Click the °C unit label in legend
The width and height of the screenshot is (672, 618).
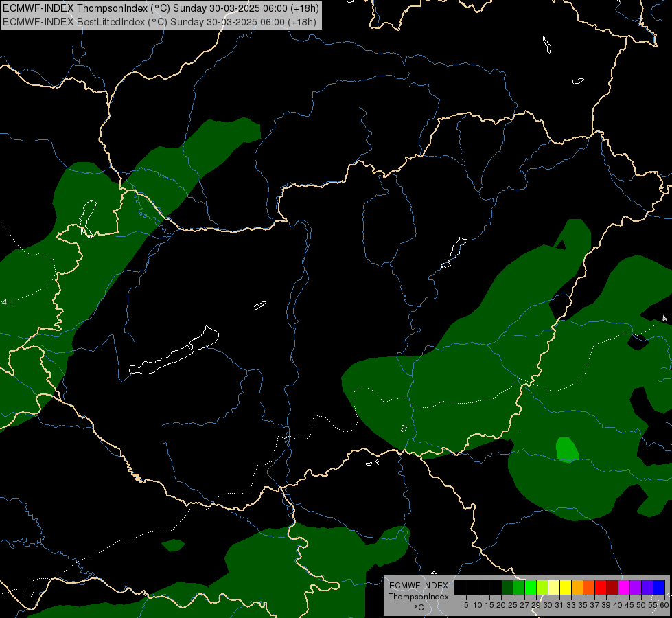(x=419, y=608)
